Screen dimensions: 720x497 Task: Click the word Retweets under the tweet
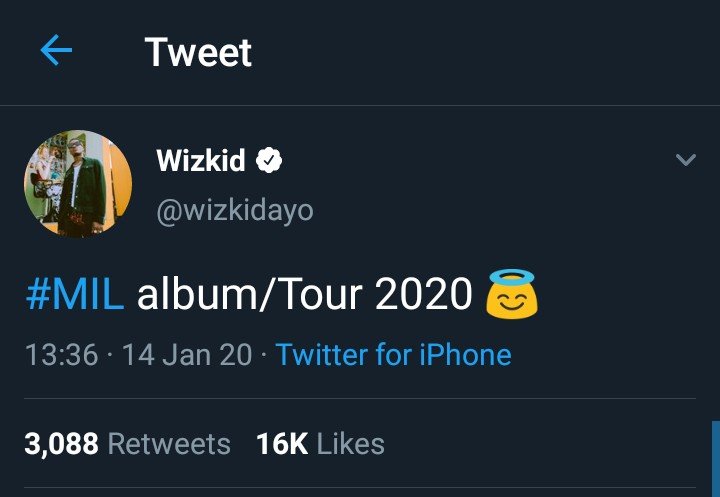click(x=168, y=444)
